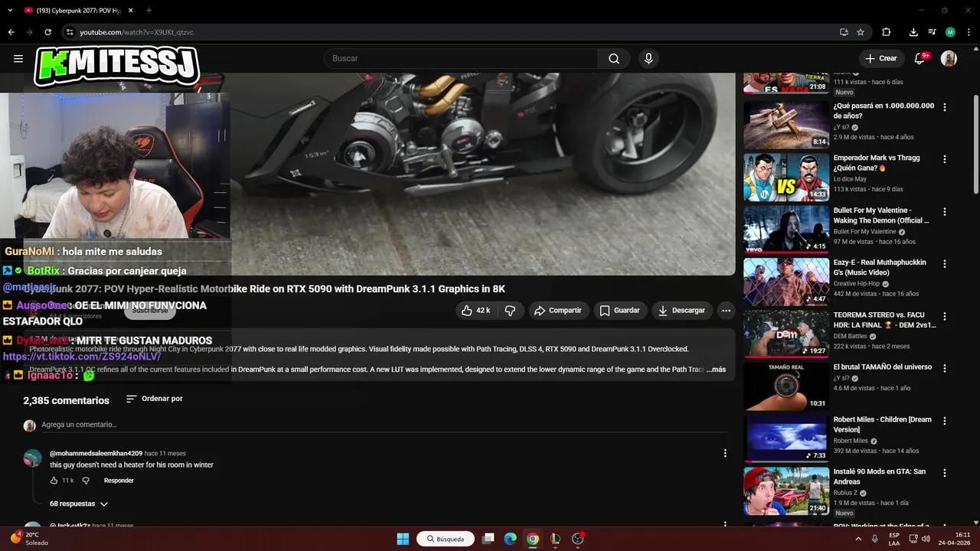Like the video with 42 k

coord(475,310)
